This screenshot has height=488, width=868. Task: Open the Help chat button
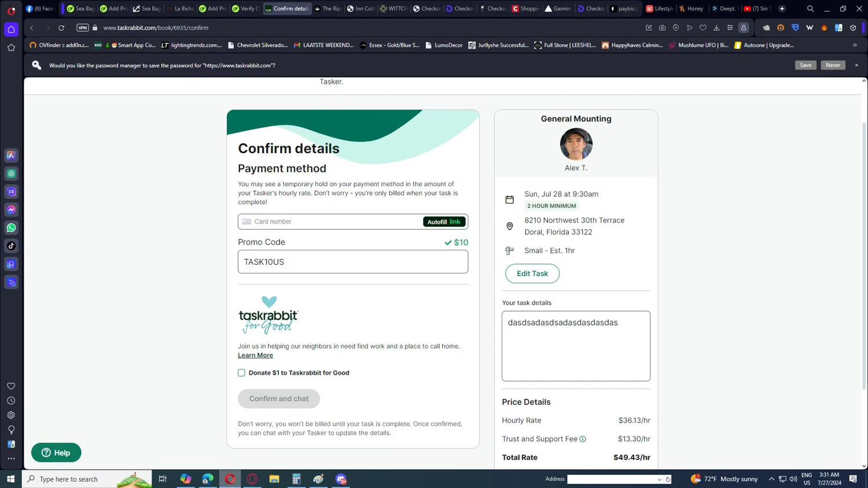tap(56, 453)
